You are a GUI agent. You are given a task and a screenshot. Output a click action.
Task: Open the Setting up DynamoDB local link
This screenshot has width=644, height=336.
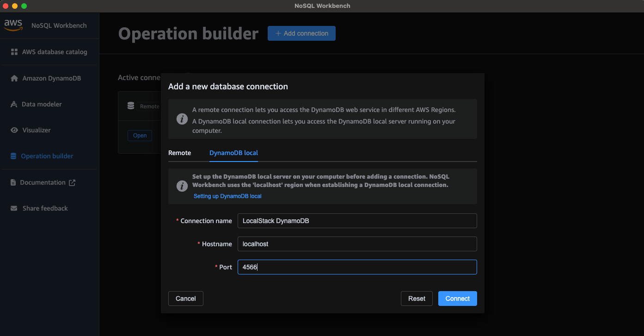coord(227,196)
